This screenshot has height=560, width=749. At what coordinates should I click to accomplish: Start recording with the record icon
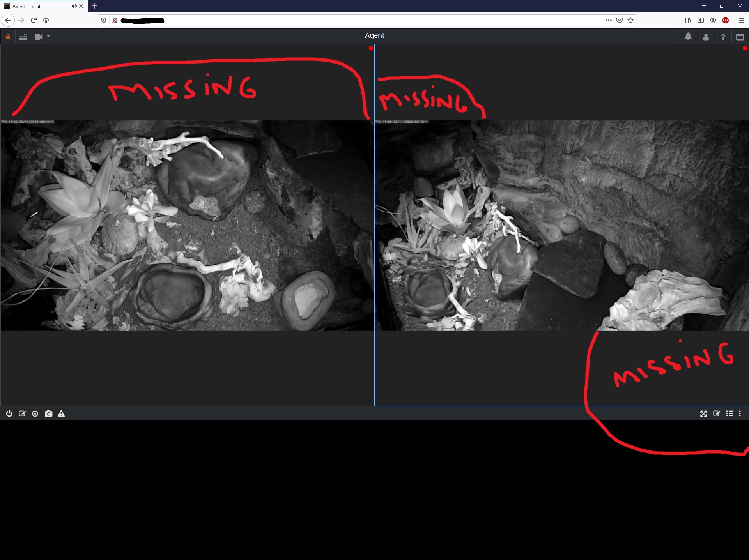click(x=35, y=413)
